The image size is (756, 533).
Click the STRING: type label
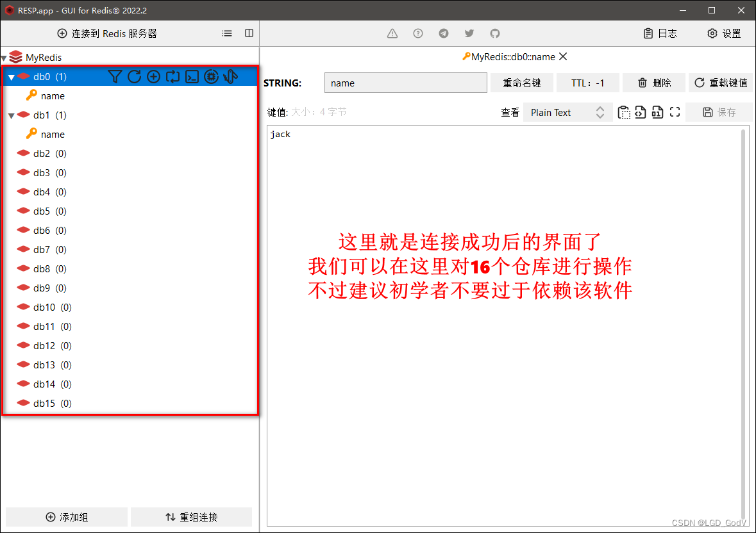click(x=283, y=83)
